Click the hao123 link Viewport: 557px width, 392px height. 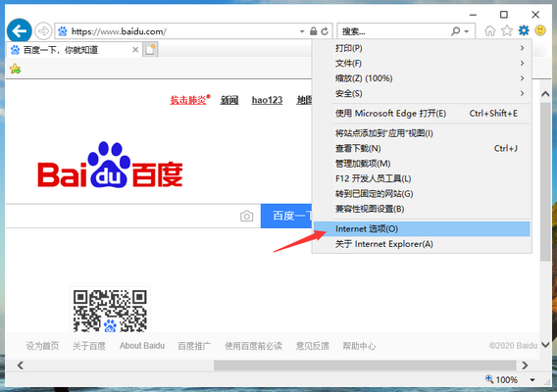point(267,100)
